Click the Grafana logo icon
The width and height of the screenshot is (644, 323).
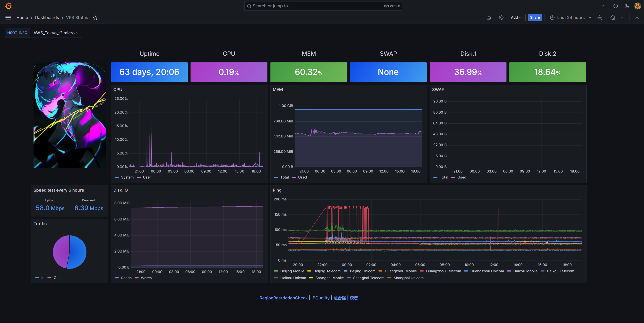(8, 6)
